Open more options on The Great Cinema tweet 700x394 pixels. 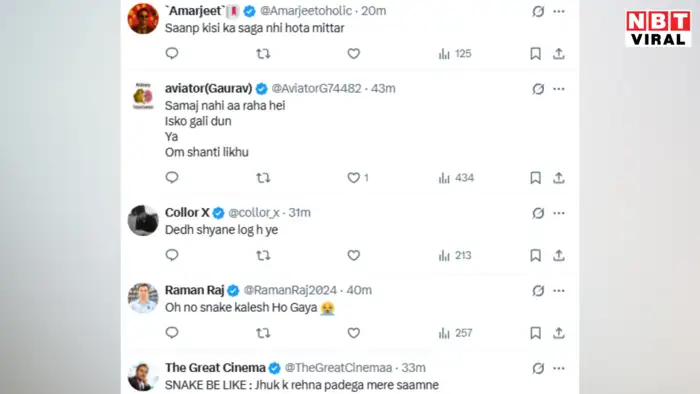[559, 368]
